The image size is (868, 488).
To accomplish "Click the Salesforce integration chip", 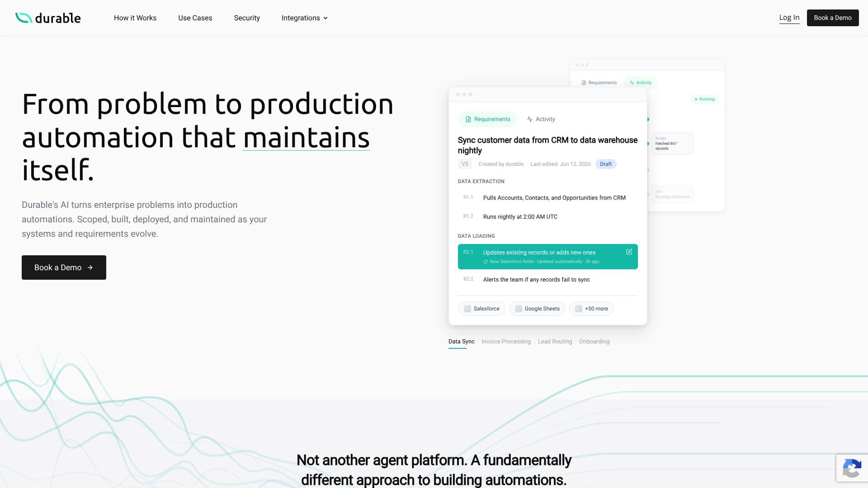I will (481, 309).
